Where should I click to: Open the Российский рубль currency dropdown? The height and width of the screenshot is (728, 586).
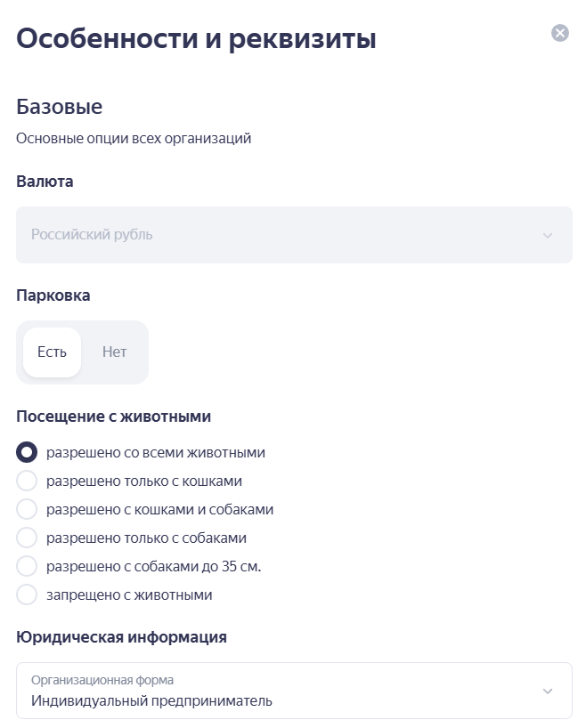294,235
